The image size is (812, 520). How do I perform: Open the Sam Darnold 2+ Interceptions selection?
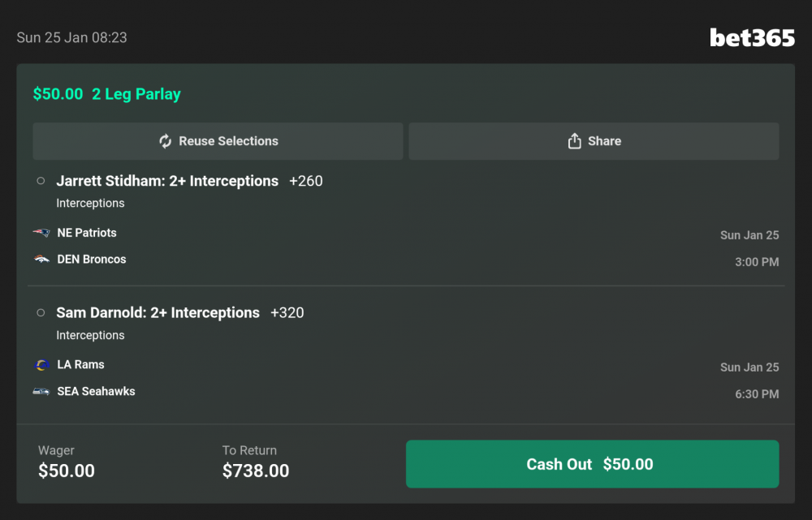(x=158, y=312)
